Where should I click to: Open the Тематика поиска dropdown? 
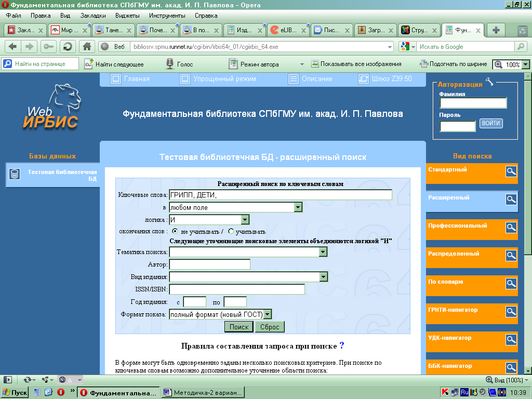point(323,252)
